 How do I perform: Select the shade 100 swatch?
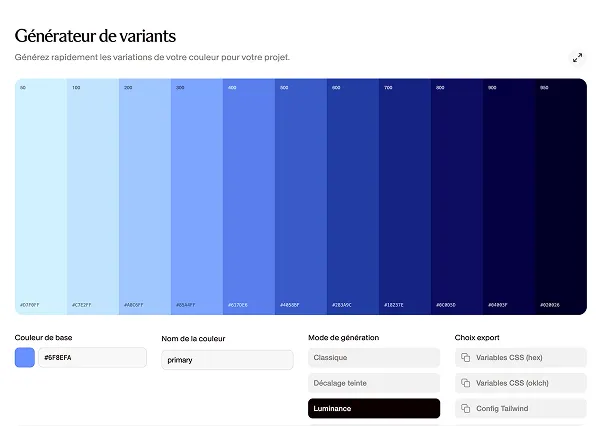coord(93,197)
